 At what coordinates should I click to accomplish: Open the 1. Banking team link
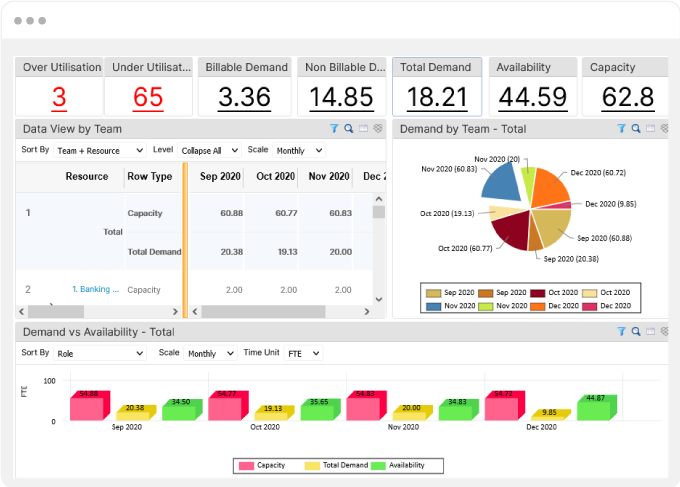(x=95, y=289)
